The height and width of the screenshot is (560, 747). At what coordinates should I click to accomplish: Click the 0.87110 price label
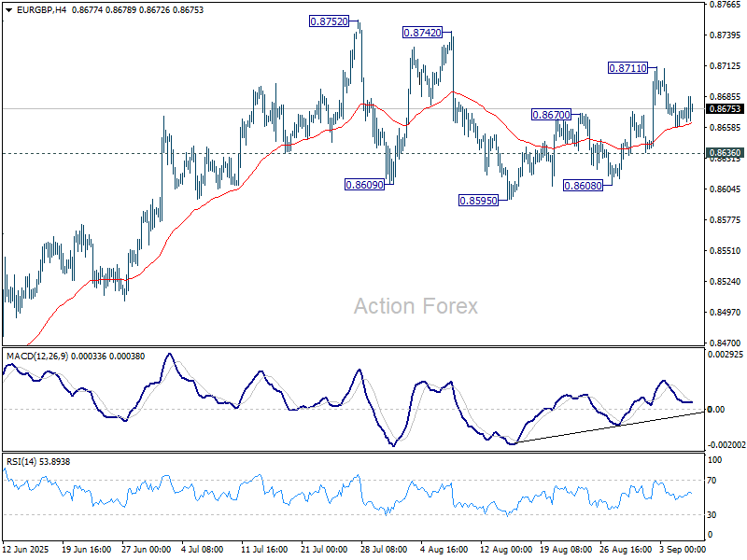[x=627, y=68]
